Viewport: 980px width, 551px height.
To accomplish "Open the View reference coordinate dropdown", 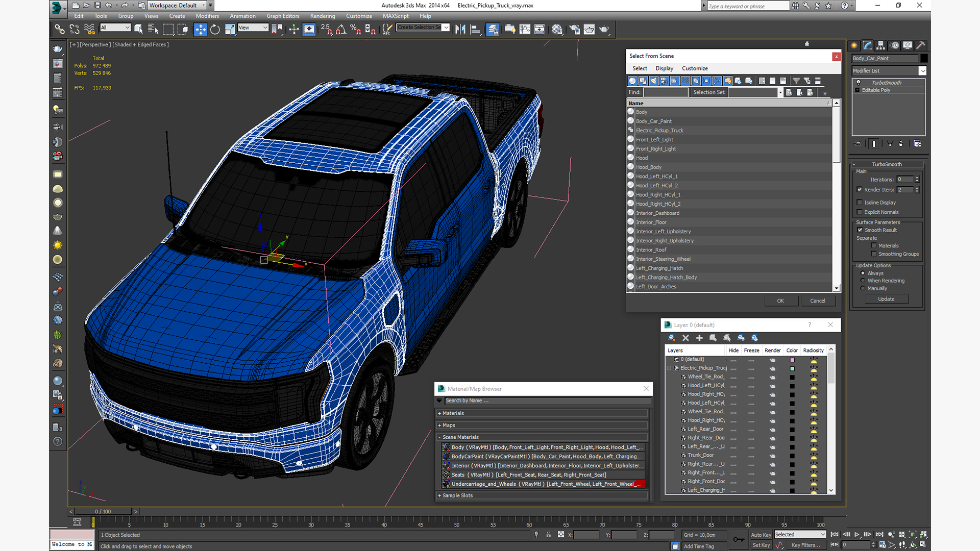I will pos(253,28).
